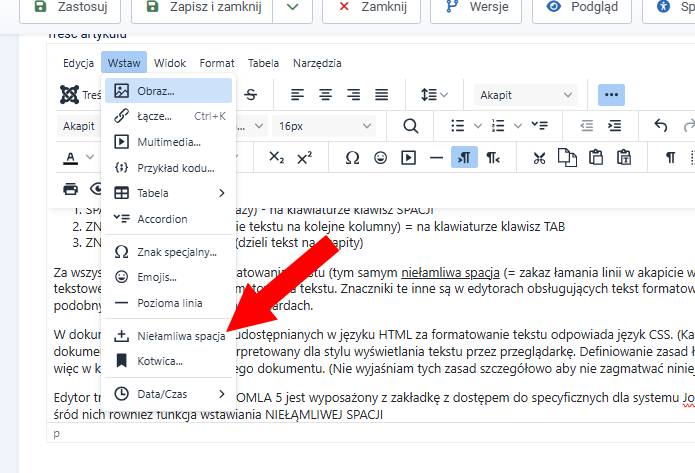
Task: Apply superscript formatting
Action: (x=305, y=158)
